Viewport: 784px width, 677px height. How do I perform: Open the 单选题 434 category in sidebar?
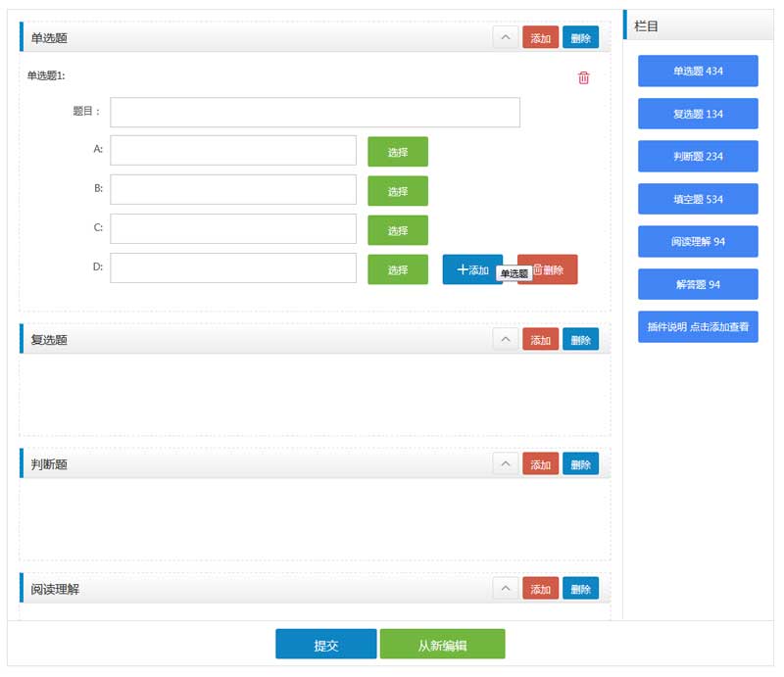(x=698, y=72)
